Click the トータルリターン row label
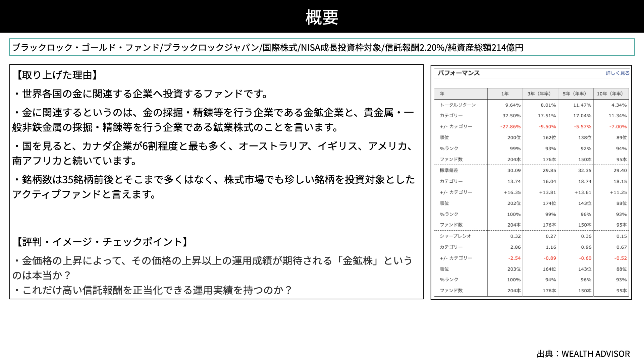Screen dimensions: 644x362 pyautogui.click(x=458, y=105)
